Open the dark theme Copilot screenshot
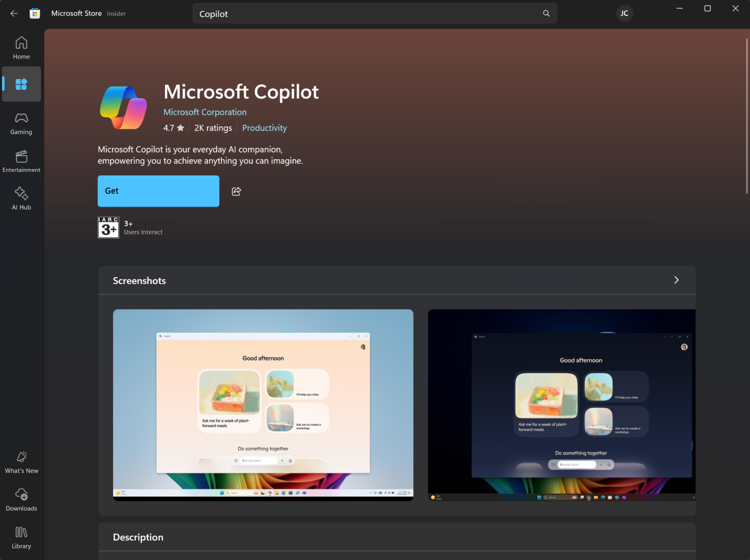Screen dimensions: 750x560 [561, 405]
